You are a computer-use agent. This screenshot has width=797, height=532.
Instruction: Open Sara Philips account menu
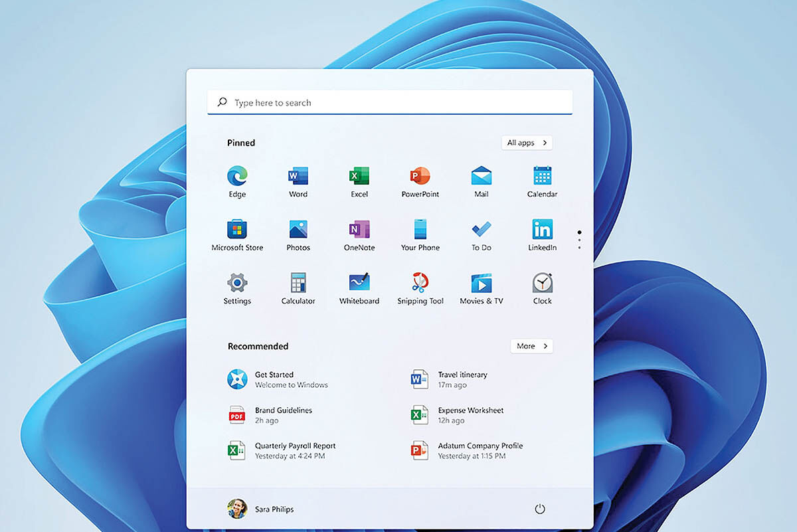tap(260, 509)
